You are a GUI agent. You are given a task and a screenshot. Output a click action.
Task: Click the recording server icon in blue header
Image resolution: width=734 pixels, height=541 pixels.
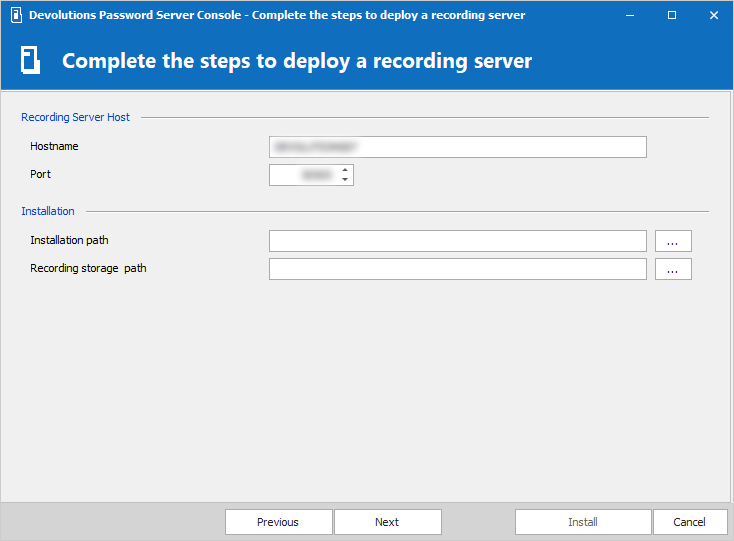31,61
